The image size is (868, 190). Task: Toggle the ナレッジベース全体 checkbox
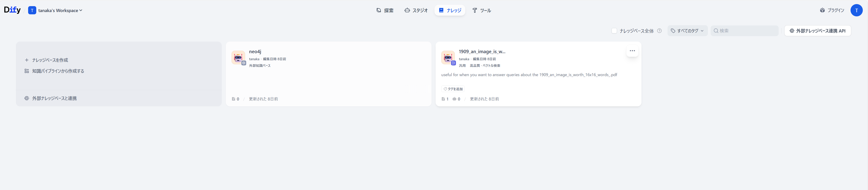point(614,31)
